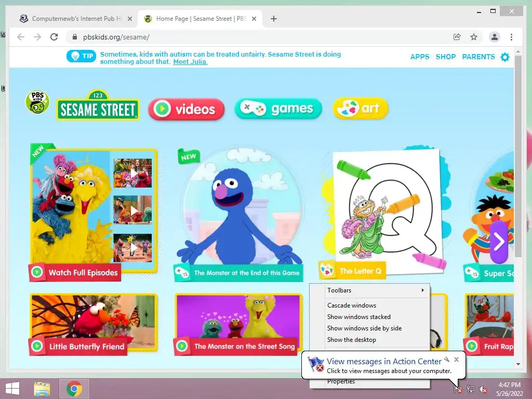Open the APPS link
Image resolution: width=532 pixels, height=399 pixels.
pos(420,57)
